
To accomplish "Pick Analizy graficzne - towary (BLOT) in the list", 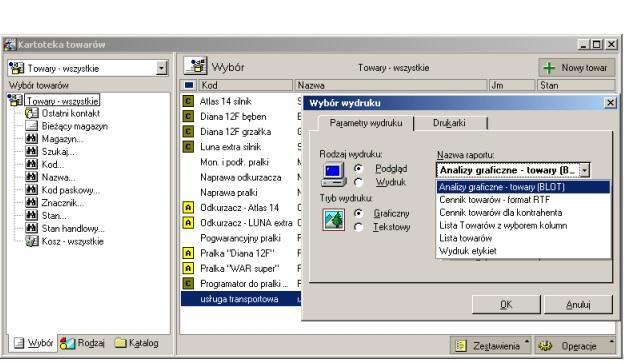I will (523, 187).
